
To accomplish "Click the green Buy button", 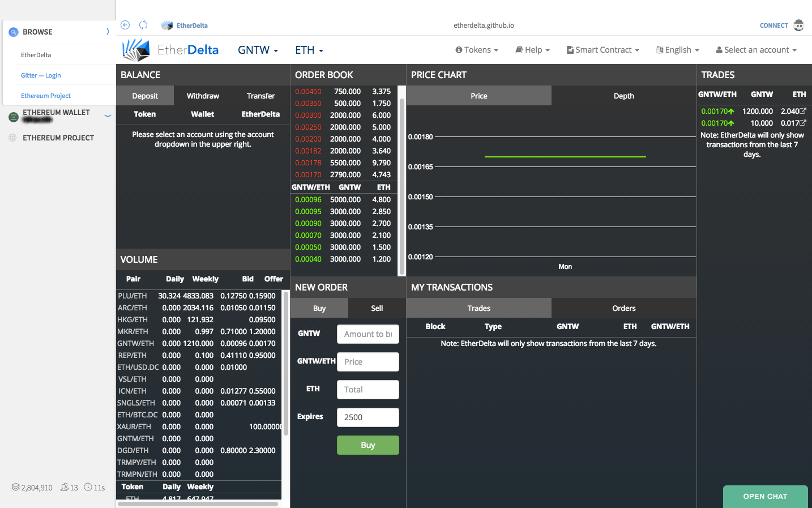I will tap(368, 445).
